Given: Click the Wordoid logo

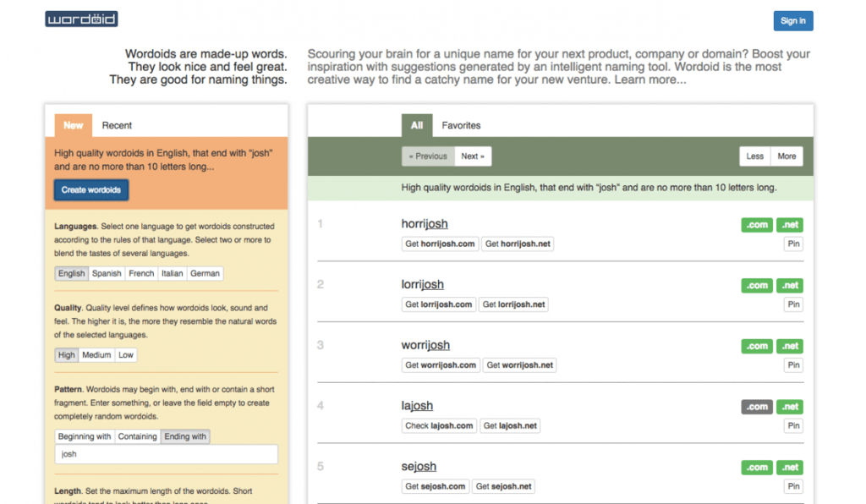Looking at the screenshot, I should [81, 19].
